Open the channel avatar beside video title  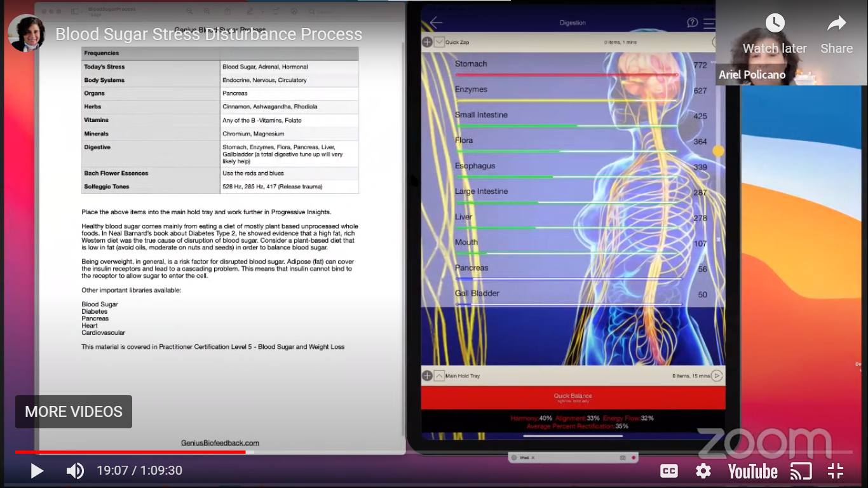pos(27,34)
